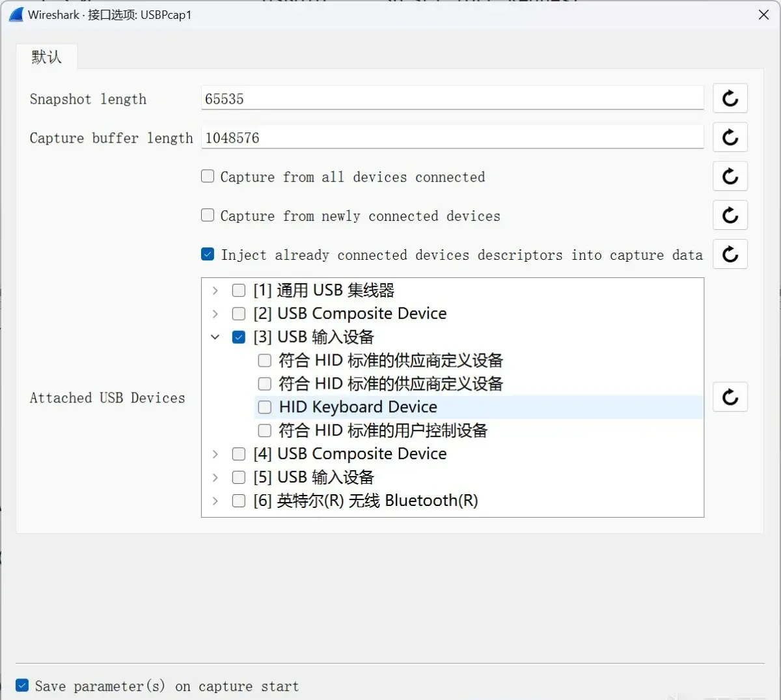Viewport: 781px width, 700px height.
Task: Click the 'Capture buffer length' label
Action: pyautogui.click(x=111, y=138)
